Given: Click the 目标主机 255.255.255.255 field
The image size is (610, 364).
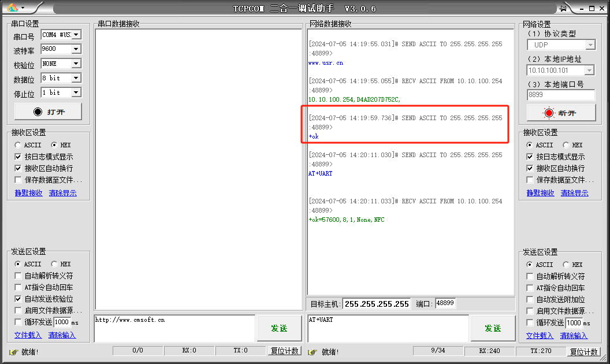Looking at the screenshot, I should click(x=377, y=304).
